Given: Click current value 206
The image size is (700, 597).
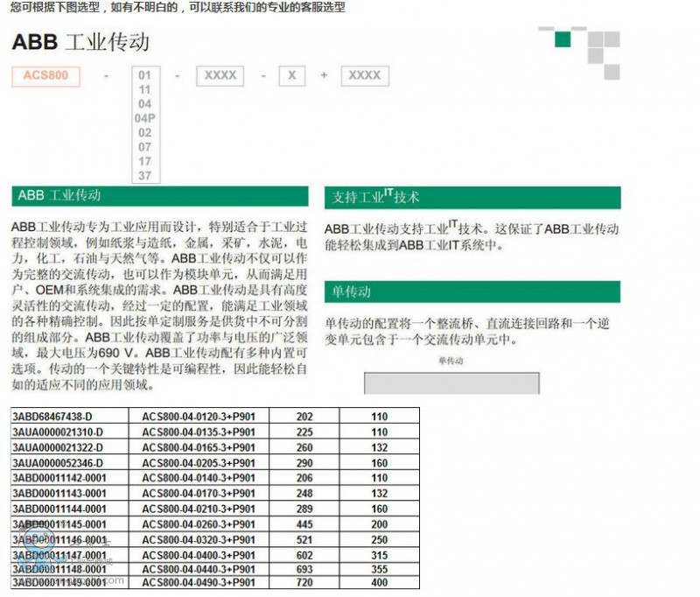Looking at the screenshot, I should (x=304, y=478).
